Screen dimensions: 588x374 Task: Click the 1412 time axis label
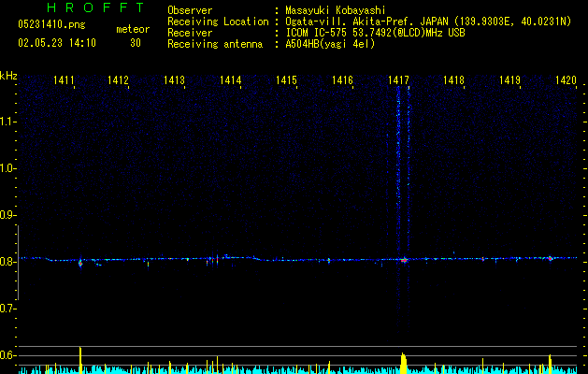[118, 80]
